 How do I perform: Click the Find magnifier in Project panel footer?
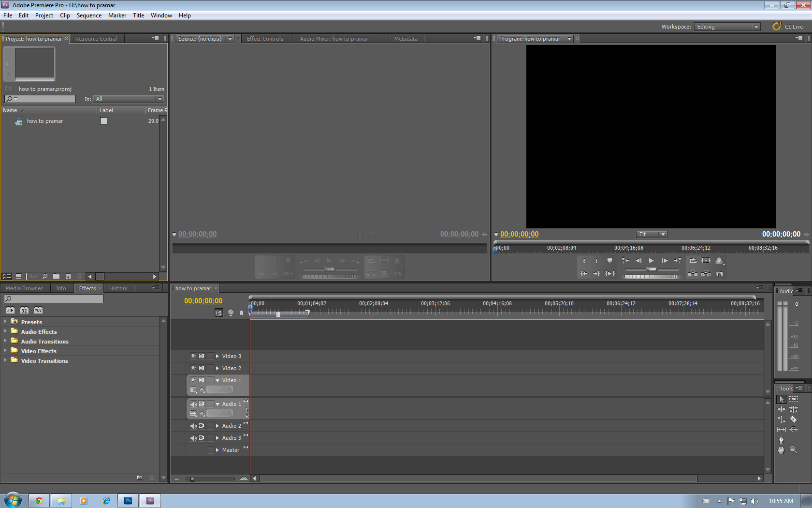[x=45, y=276]
